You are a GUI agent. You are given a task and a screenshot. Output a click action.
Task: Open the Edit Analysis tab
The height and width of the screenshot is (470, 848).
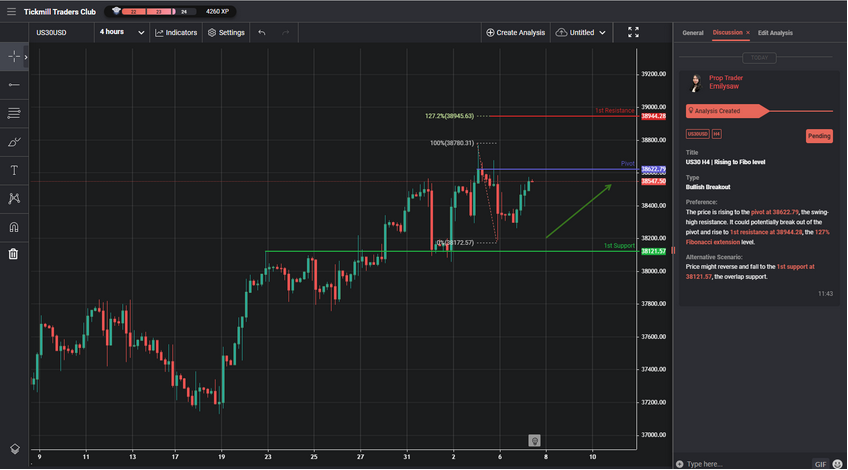pyautogui.click(x=775, y=33)
